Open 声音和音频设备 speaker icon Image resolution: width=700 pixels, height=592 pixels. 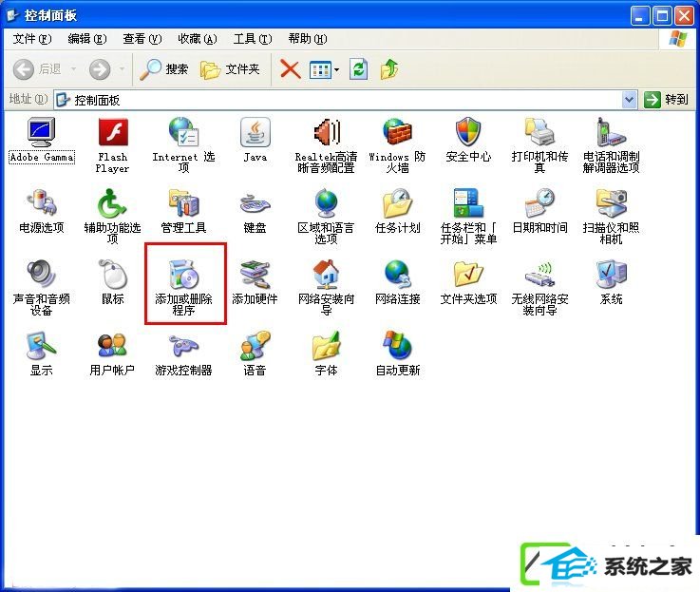(42, 274)
